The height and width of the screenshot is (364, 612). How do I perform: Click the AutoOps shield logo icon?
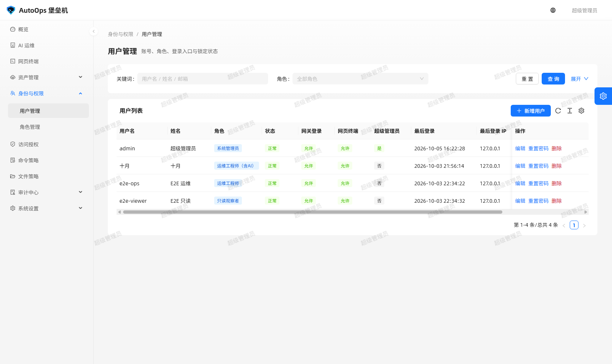(11, 10)
